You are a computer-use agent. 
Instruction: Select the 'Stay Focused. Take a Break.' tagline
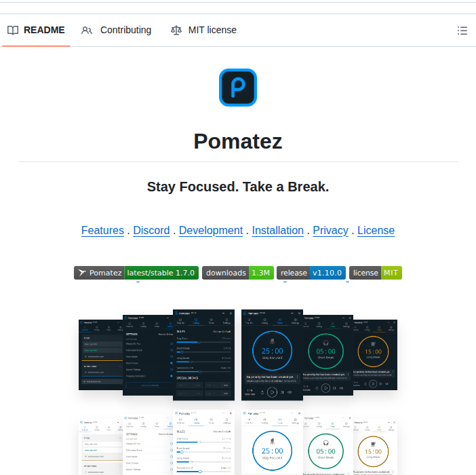(238, 187)
